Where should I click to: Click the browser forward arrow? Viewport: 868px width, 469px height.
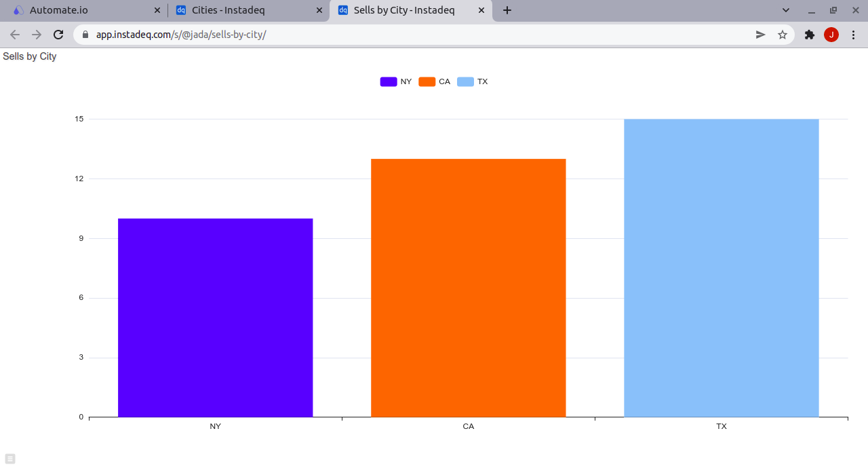coord(37,35)
